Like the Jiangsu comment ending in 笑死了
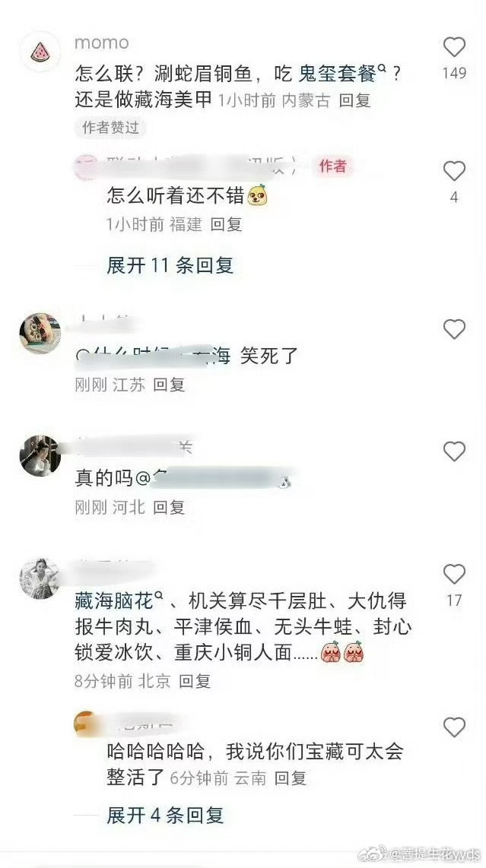The height and width of the screenshot is (868, 486). [x=454, y=329]
